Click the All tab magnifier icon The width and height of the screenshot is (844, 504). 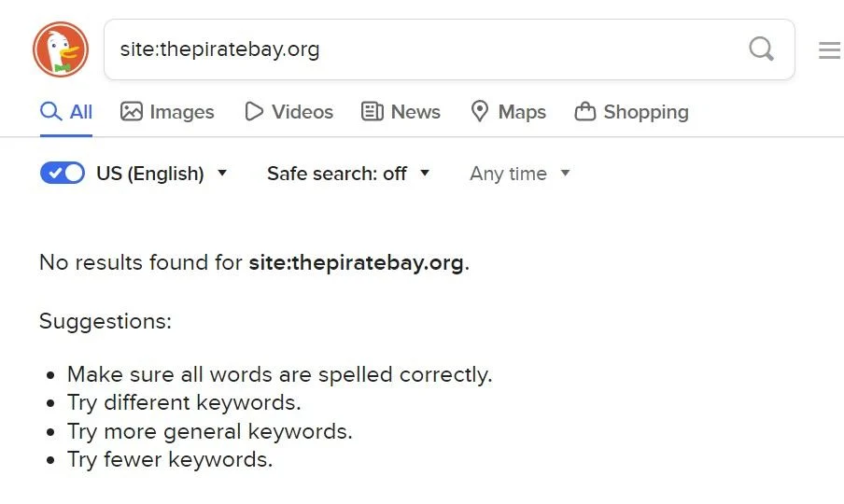(50, 112)
